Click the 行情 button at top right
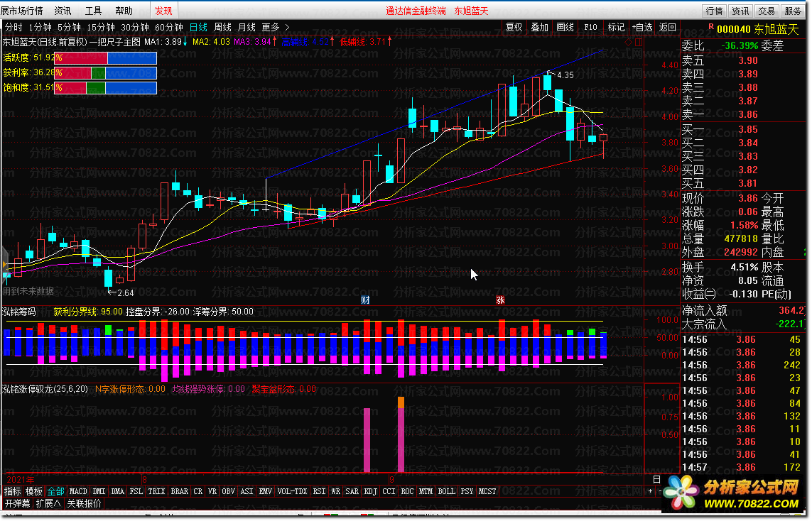 [714, 11]
